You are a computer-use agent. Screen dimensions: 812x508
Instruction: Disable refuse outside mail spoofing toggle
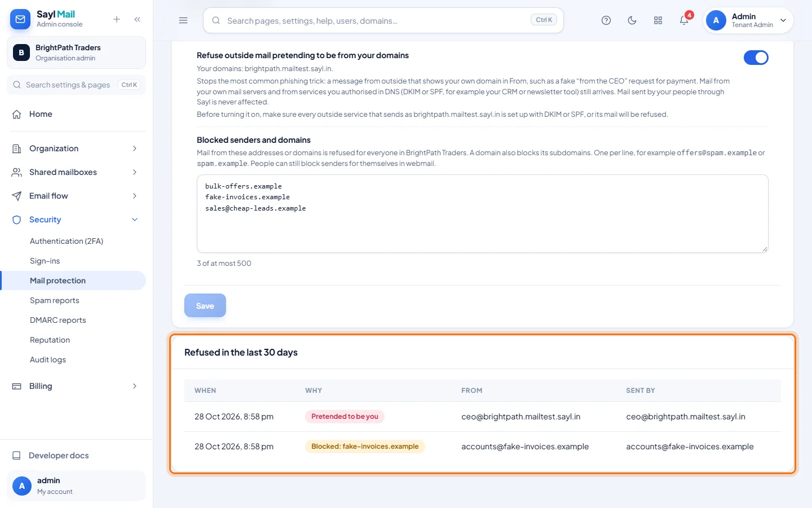(756, 58)
